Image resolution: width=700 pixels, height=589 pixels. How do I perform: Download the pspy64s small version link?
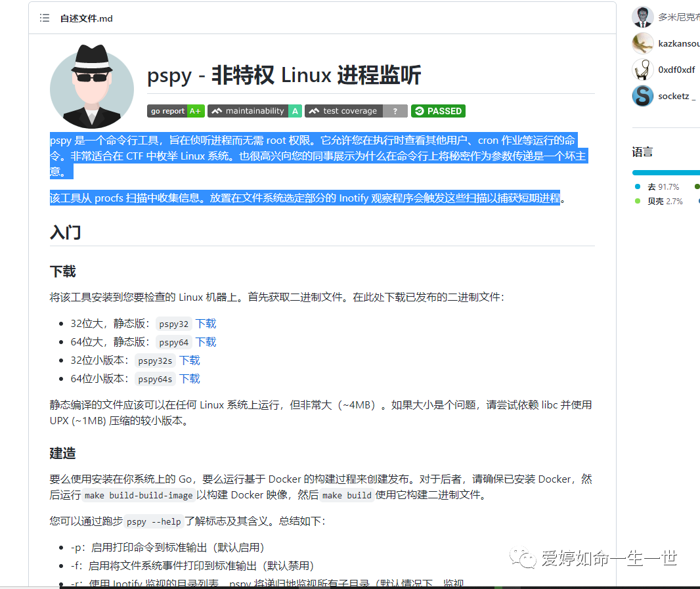click(x=190, y=379)
